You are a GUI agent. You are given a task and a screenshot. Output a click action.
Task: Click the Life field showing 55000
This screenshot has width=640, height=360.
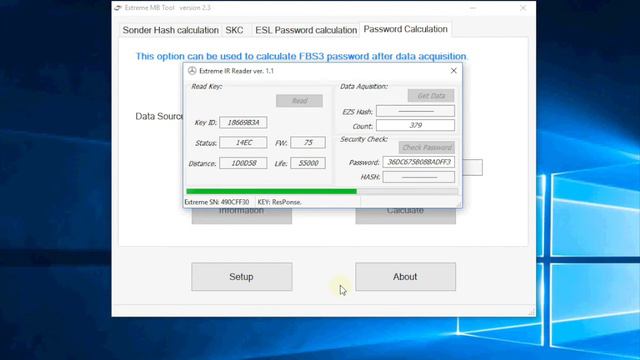308,163
